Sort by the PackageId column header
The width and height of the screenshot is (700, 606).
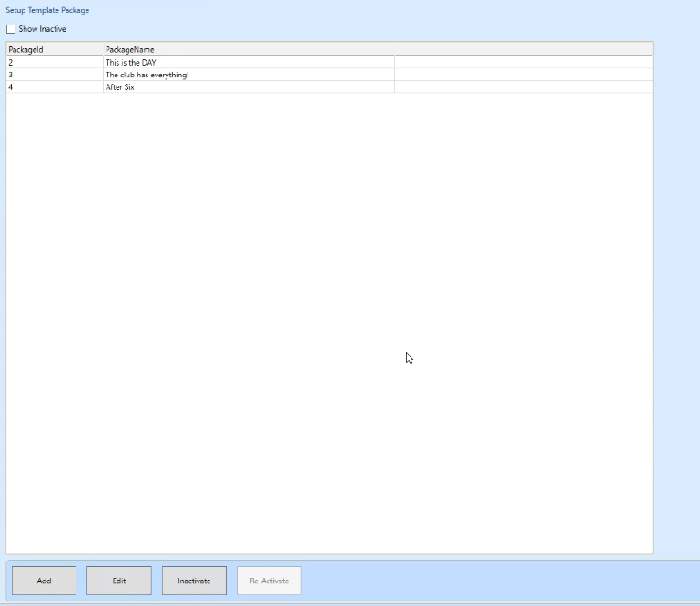[x=55, y=49]
